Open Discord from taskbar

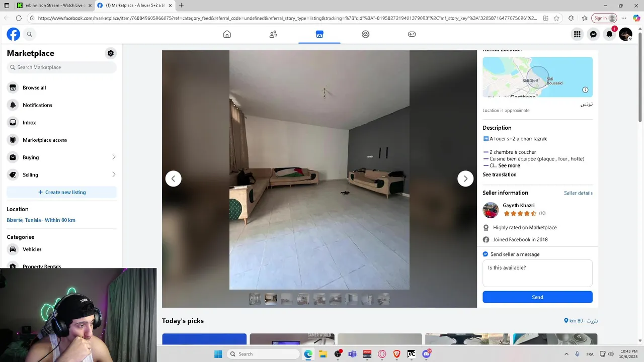pos(427,354)
